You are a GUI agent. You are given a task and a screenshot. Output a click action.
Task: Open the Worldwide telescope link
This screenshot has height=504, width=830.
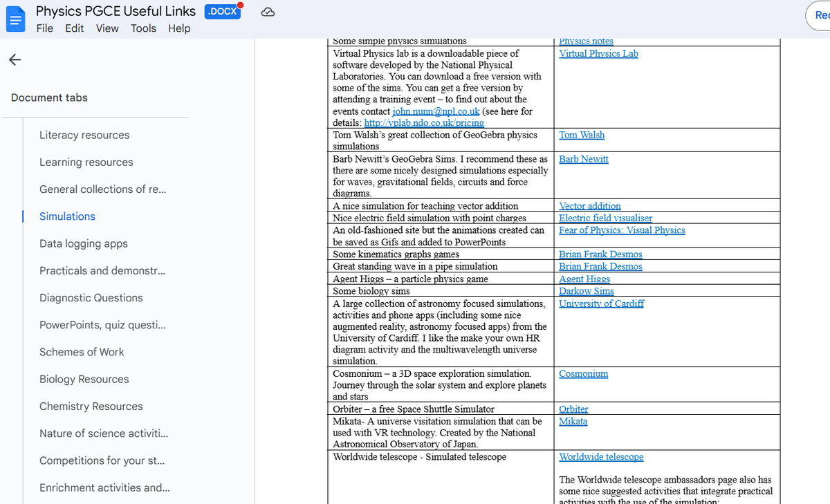pyautogui.click(x=601, y=457)
